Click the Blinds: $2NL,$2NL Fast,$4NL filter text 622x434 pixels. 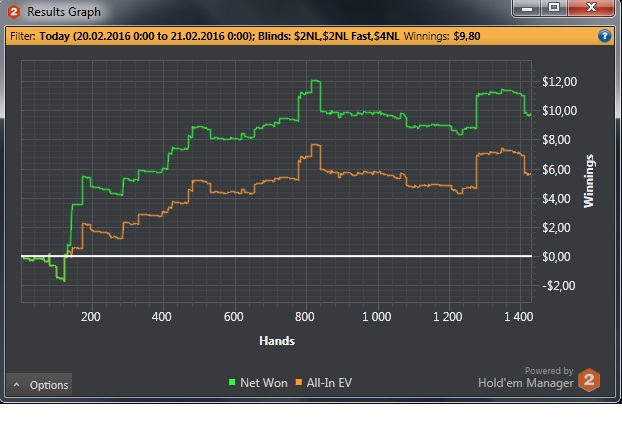[328, 36]
